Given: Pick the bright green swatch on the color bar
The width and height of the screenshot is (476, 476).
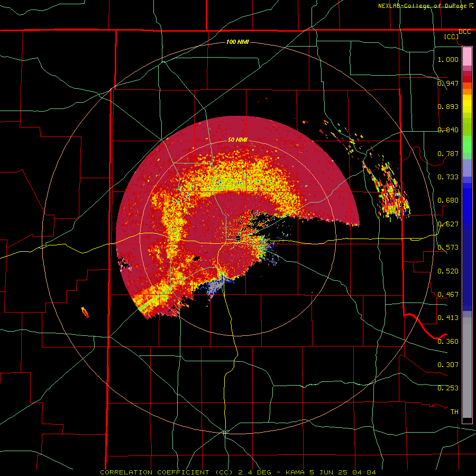Looking at the screenshot, I should point(467,144).
